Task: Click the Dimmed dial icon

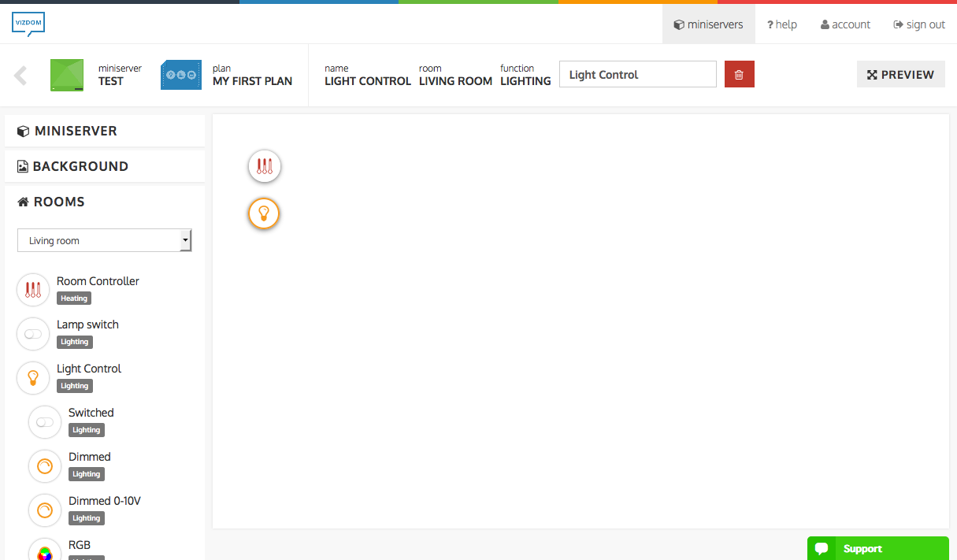Action: 45,465
